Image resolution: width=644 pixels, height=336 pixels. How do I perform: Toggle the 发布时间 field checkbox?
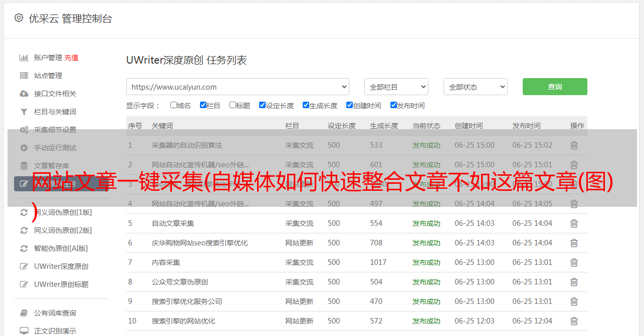(393, 105)
